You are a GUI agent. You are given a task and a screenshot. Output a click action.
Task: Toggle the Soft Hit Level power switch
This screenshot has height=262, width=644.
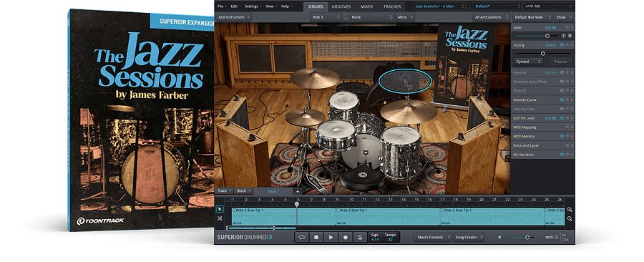[562, 118]
